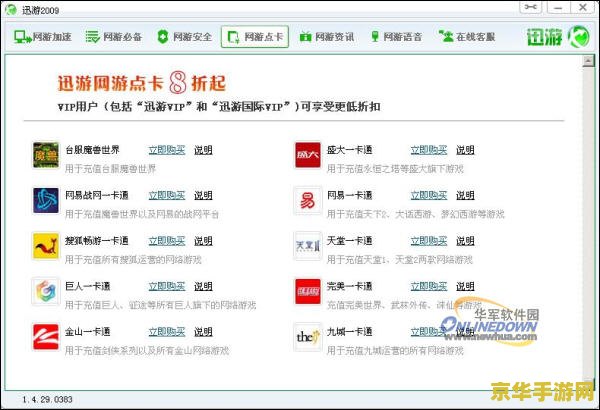Open the 网游语音 tab
Screen dimensions: 600x410
pyautogui.click(x=396, y=37)
